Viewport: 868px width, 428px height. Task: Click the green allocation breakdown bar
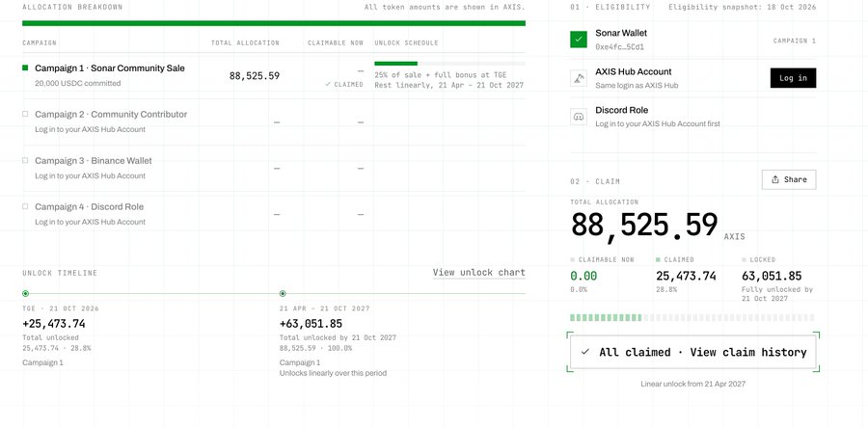coord(274,23)
